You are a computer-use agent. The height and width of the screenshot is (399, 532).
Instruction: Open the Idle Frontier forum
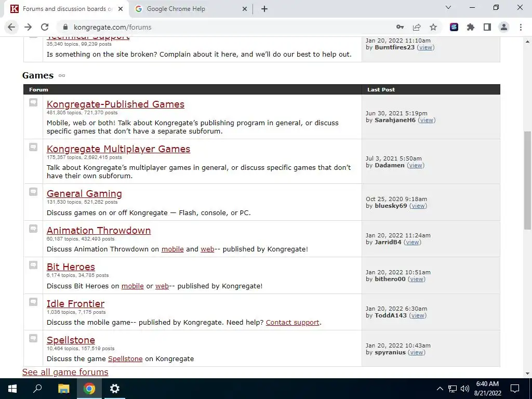click(75, 303)
